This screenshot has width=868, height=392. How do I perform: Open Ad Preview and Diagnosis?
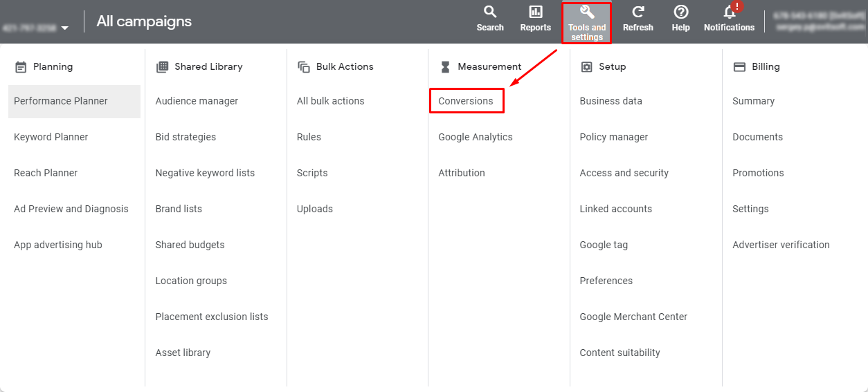[71, 209]
